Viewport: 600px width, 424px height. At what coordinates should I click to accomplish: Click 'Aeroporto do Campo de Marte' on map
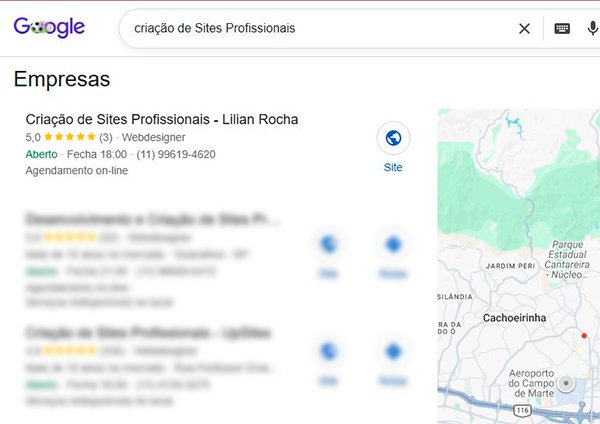pyautogui.click(x=531, y=383)
